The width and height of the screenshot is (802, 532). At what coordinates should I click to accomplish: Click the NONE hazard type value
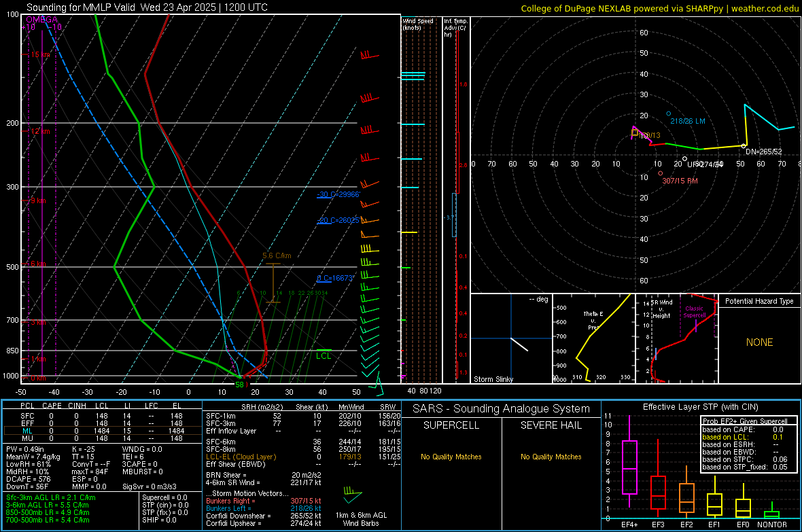pyautogui.click(x=759, y=342)
